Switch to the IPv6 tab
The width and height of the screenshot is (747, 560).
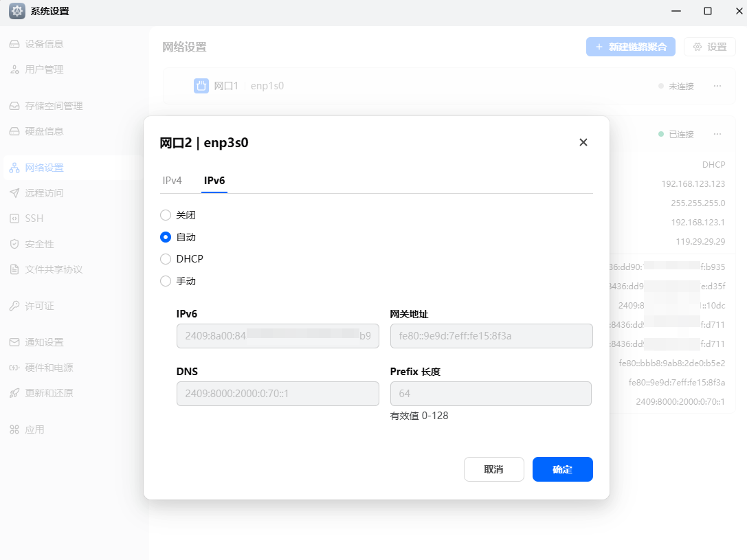[x=214, y=181]
